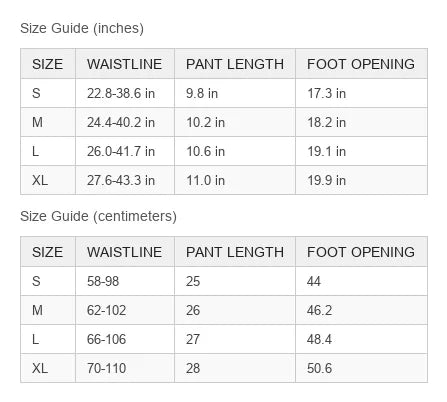Click the 17.3 in foot opening cell

coord(361,93)
